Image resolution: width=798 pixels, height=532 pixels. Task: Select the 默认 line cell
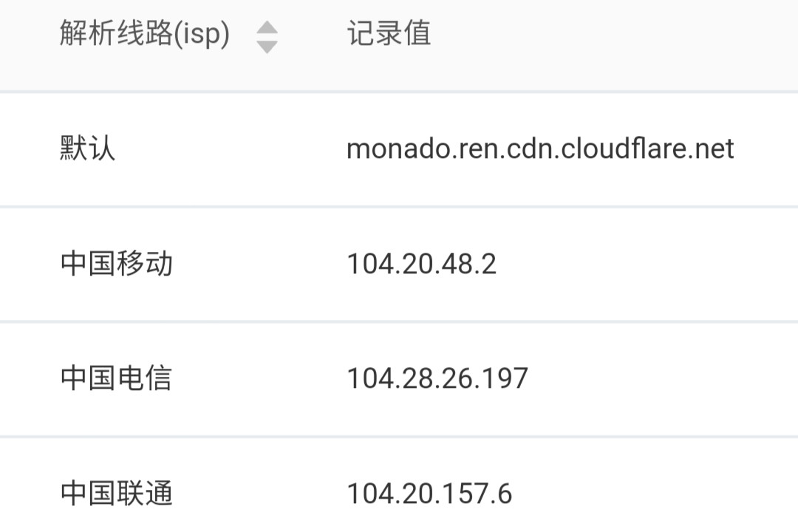87,149
